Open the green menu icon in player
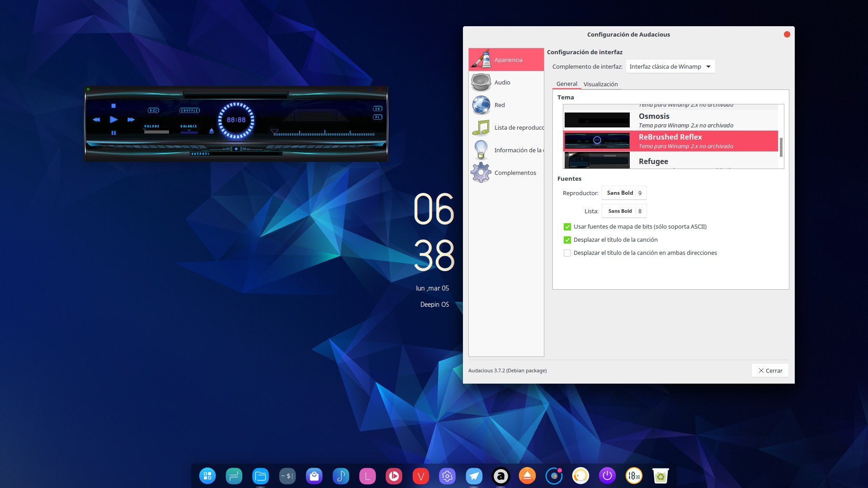This screenshot has width=868, height=488. pyautogui.click(x=88, y=89)
